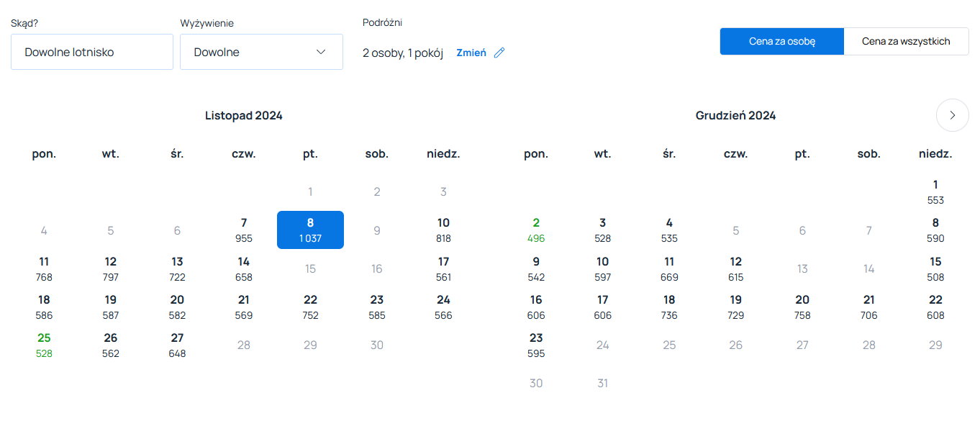Go to next month with arrow button
Image resolution: width=980 pixels, height=421 pixels.
pos(953,115)
